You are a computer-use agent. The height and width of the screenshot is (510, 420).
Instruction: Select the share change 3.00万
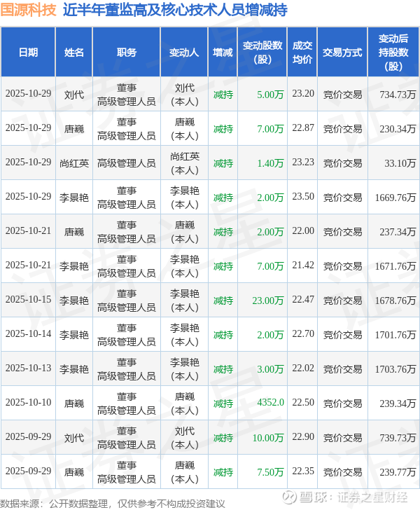click(x=270, y=369)
